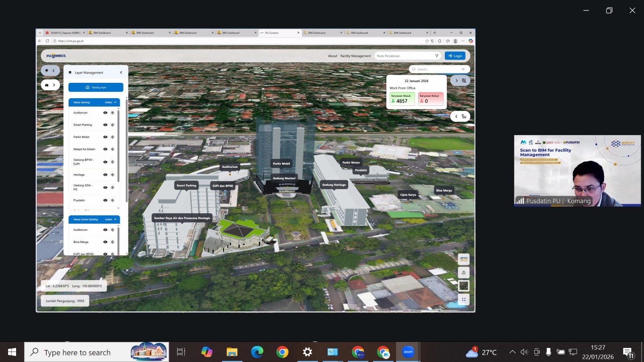Click the Login button
Image resolution: width=644 pixels, height=362 pixels.
pos(455,56)
